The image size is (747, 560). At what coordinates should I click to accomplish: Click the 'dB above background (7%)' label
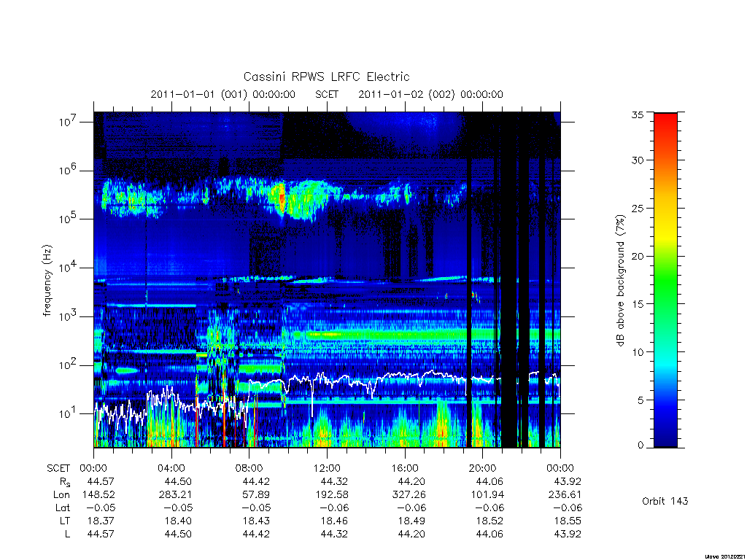point(620,281)
